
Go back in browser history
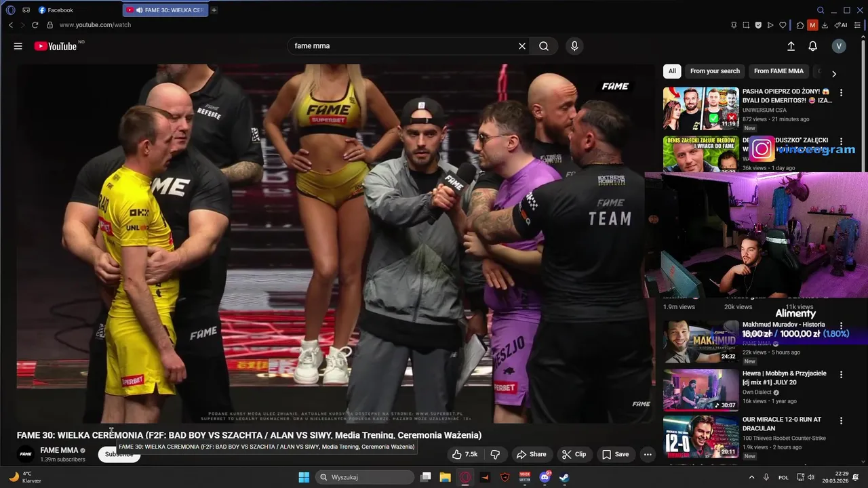[11, 25]
